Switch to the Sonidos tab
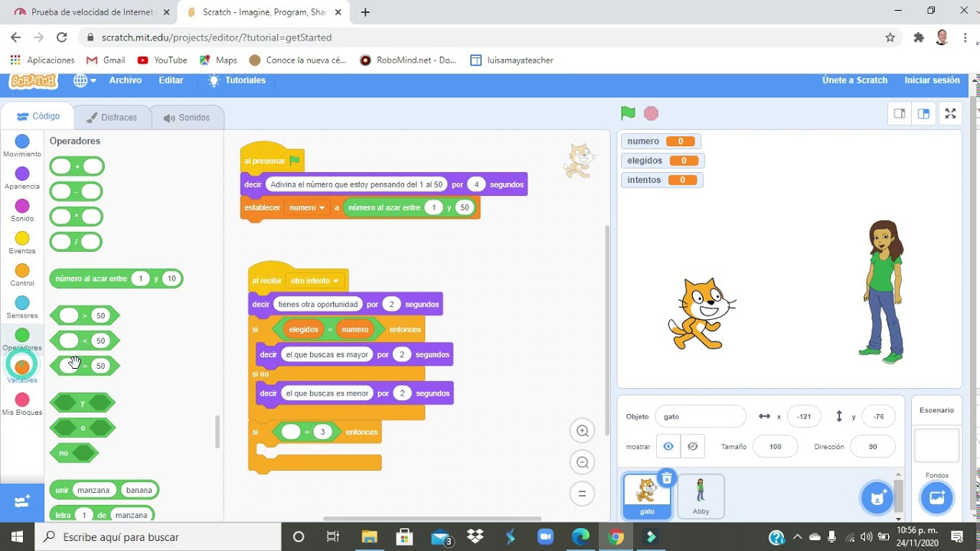The image size is (980, 551). [187, 117]
